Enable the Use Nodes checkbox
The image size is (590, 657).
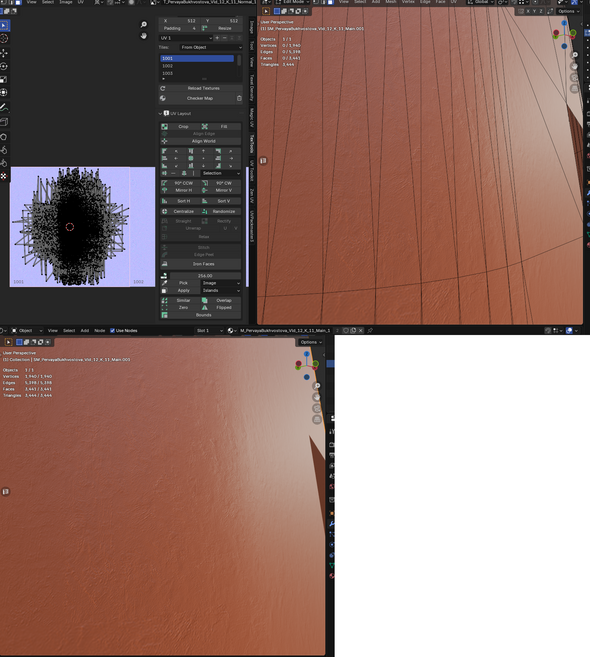coord(112,331)
